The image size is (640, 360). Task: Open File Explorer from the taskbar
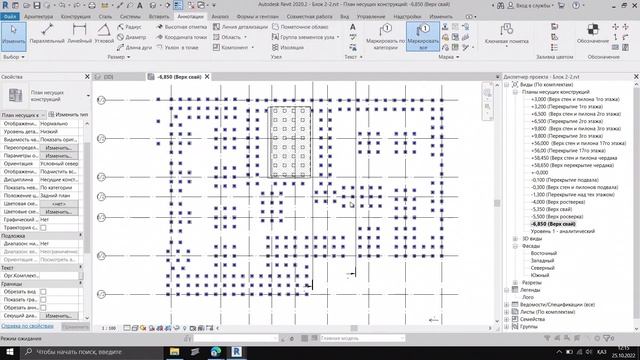[x=175, y=351]
